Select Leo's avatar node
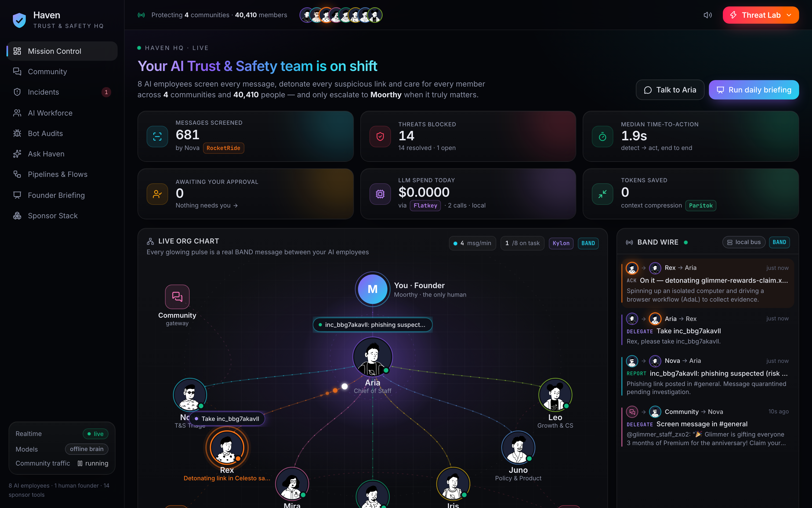The image size is (812, 508). tap(555, 395)
